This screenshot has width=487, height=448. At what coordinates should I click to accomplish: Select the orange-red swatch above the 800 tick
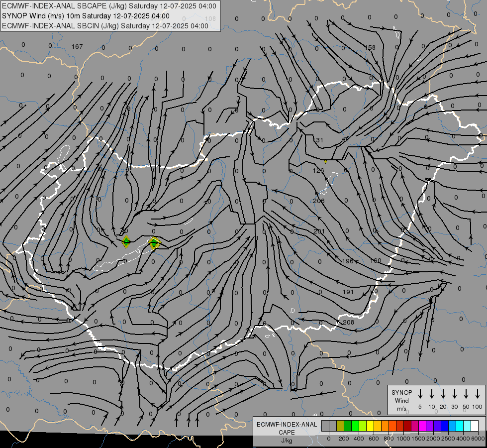pyautogui.click(x=392, y=426)
